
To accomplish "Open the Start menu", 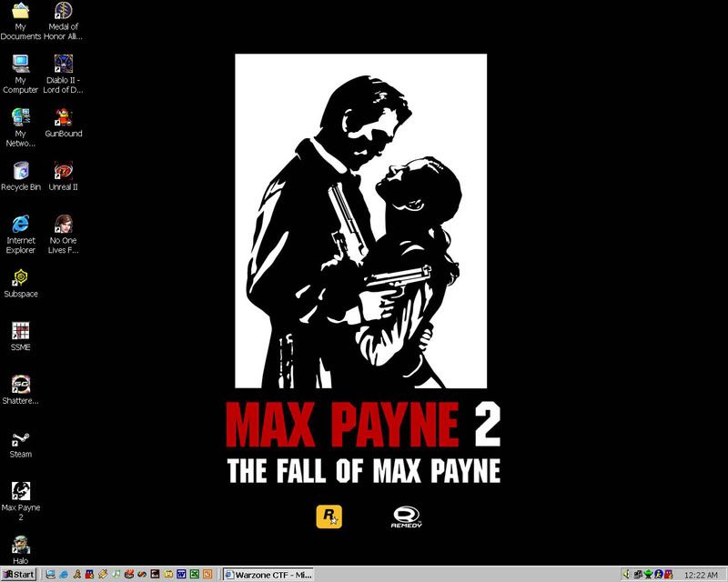I will pyautogui.click(x=19, y=575).
